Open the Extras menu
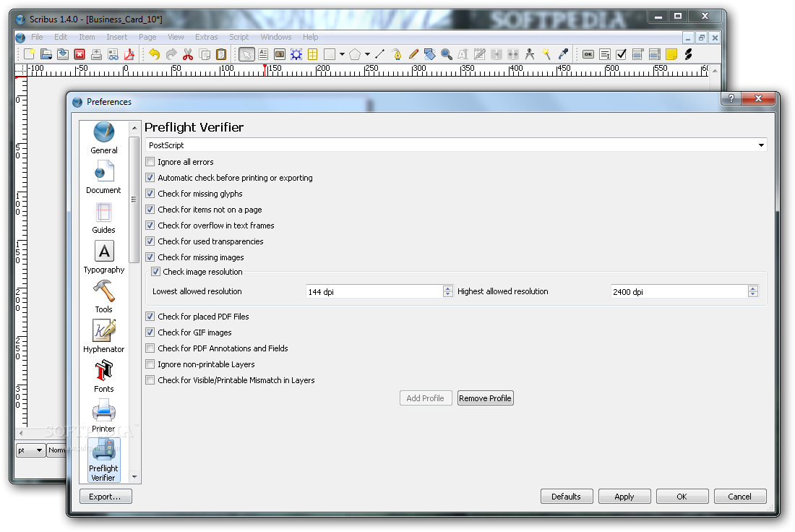Image resolution: width=795 pixels, height=532 pixels. click(x=207, y=37)
